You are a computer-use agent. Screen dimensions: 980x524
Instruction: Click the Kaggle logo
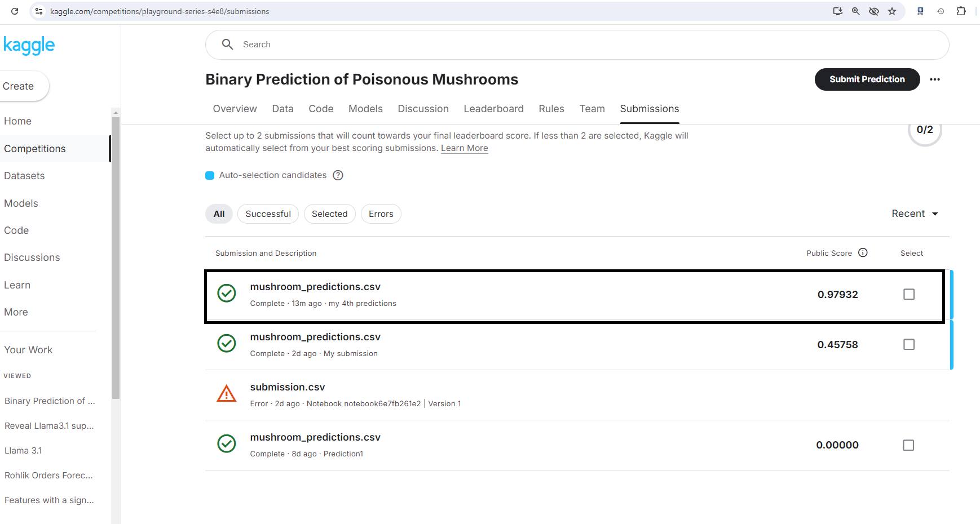[29, 45]
